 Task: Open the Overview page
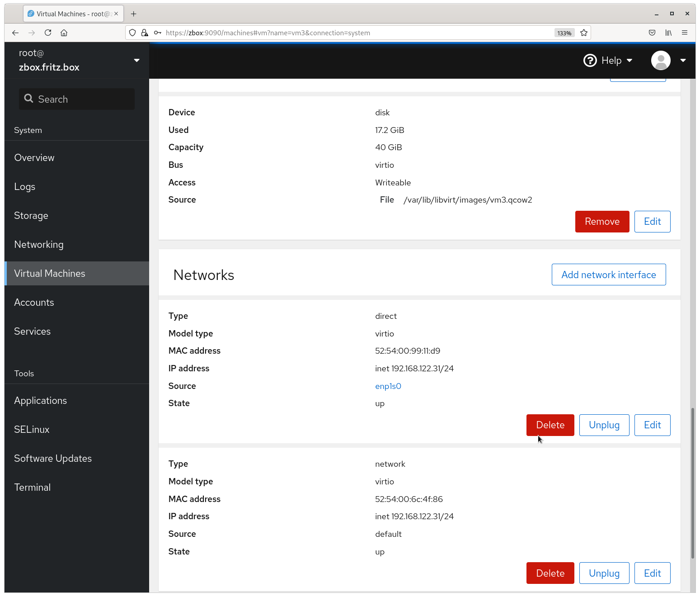coord(77,157)
